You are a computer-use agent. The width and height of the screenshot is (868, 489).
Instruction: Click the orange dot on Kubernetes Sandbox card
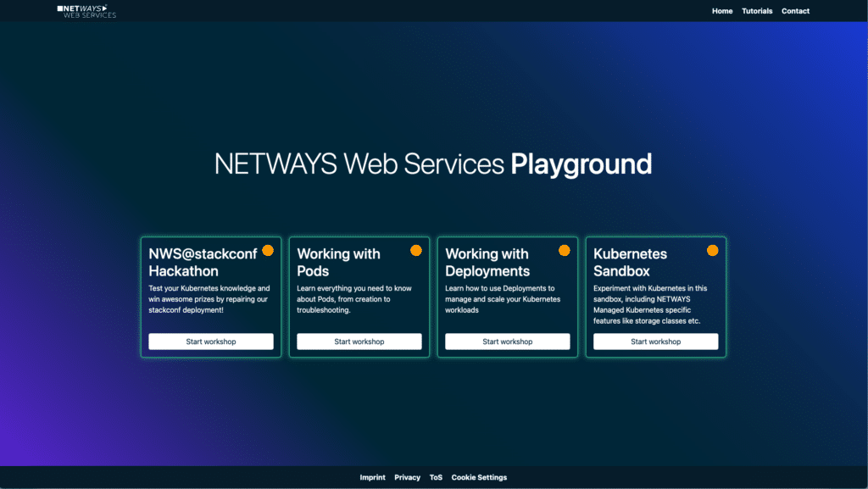point(713,250)
